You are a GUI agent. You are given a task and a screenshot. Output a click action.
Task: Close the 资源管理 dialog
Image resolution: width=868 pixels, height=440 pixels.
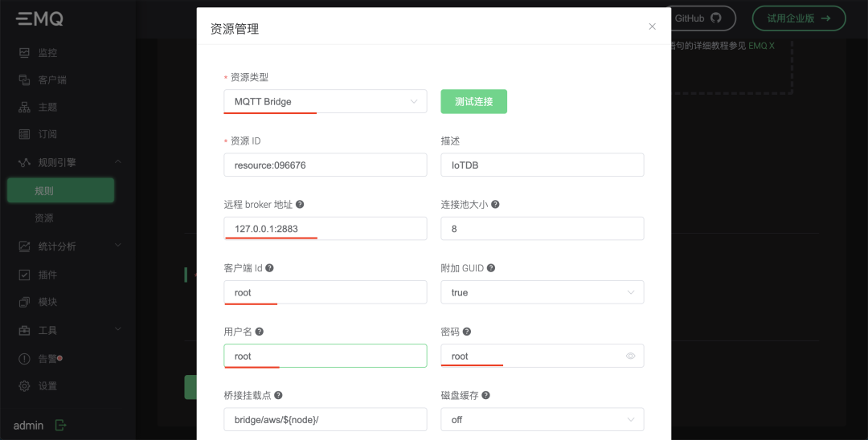click(652, 26)
